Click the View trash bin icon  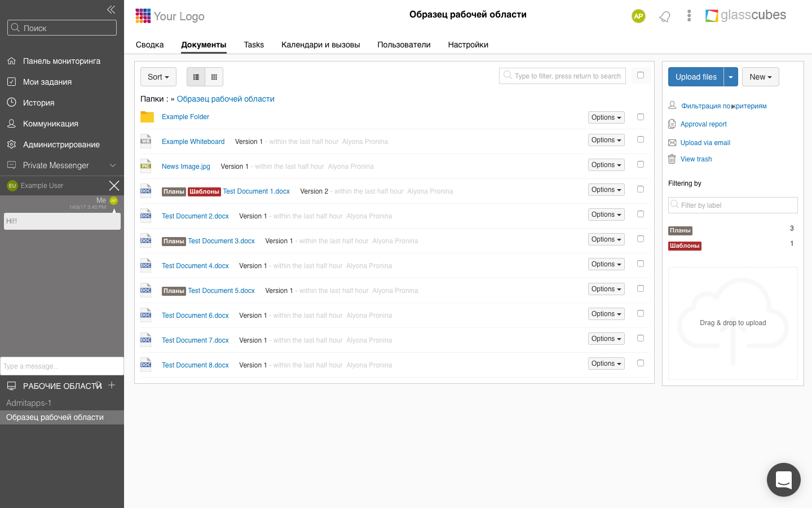tap(672, 159)
